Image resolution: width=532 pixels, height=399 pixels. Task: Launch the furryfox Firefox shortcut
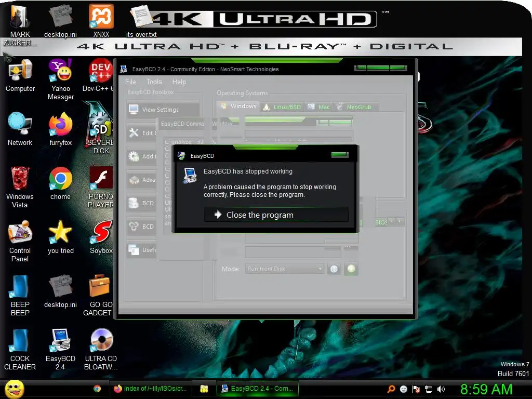coord(60,129)
